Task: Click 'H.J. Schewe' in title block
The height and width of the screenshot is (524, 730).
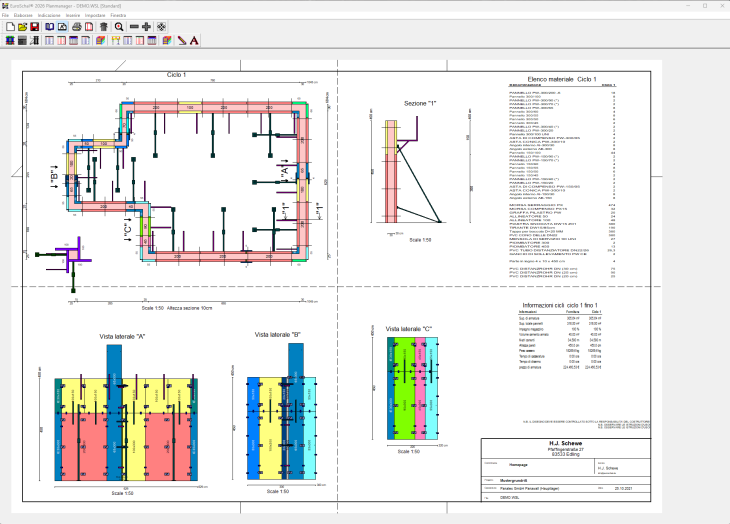Action: [566, 443]
